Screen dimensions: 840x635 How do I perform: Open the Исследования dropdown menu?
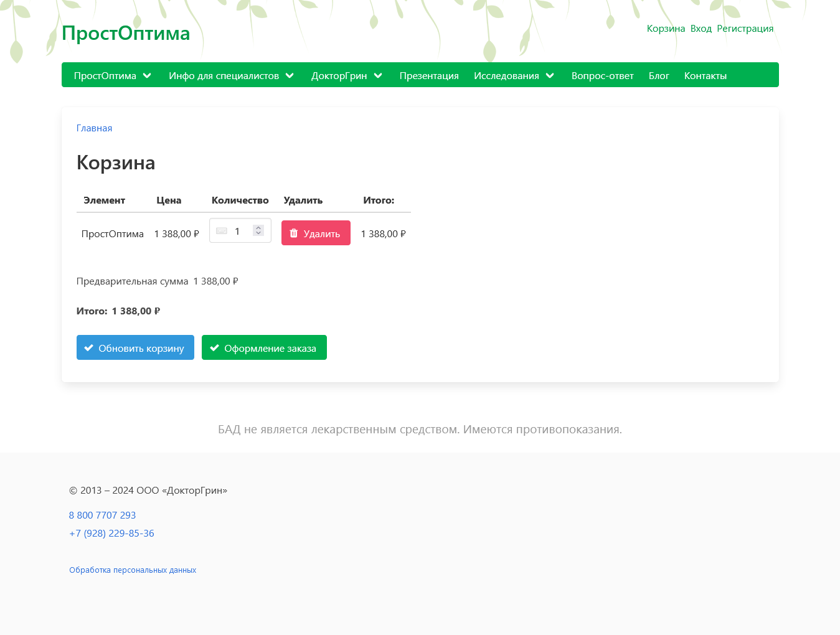click(x=513, y=75)
